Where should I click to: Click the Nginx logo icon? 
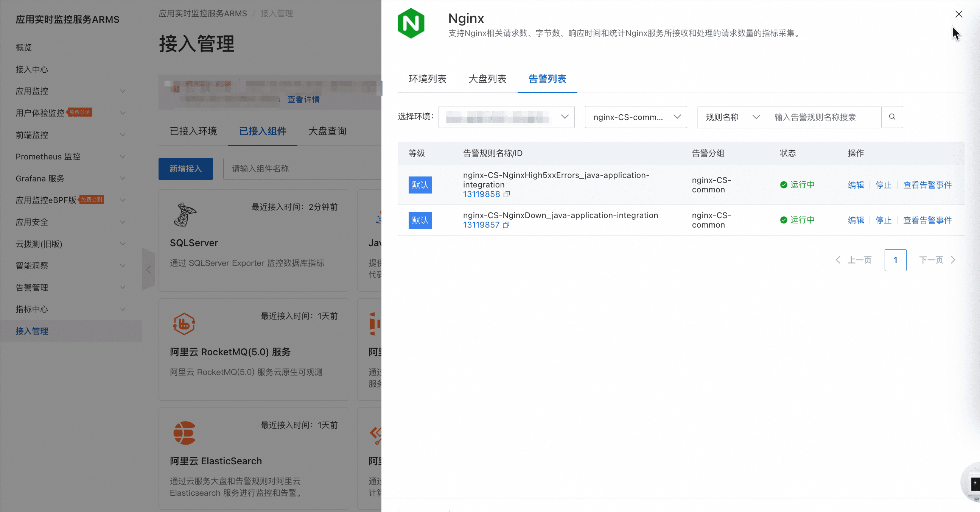[x=411, y=23]
